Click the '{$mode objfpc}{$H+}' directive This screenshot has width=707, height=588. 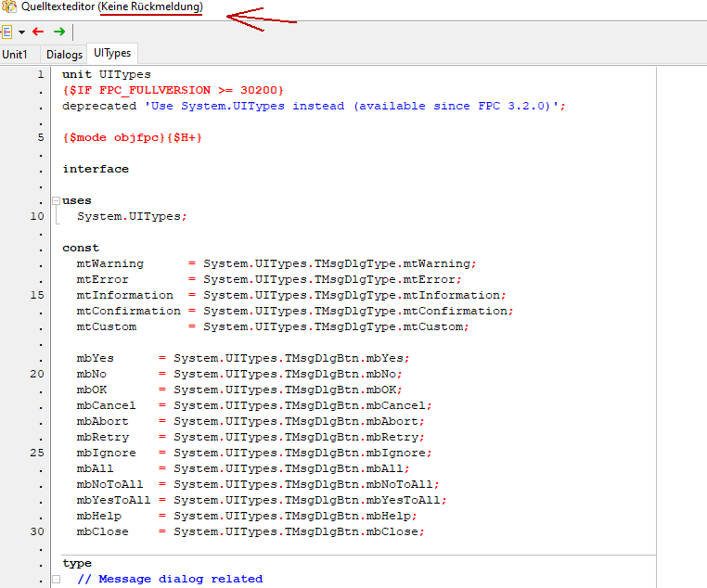click(132, 137)
